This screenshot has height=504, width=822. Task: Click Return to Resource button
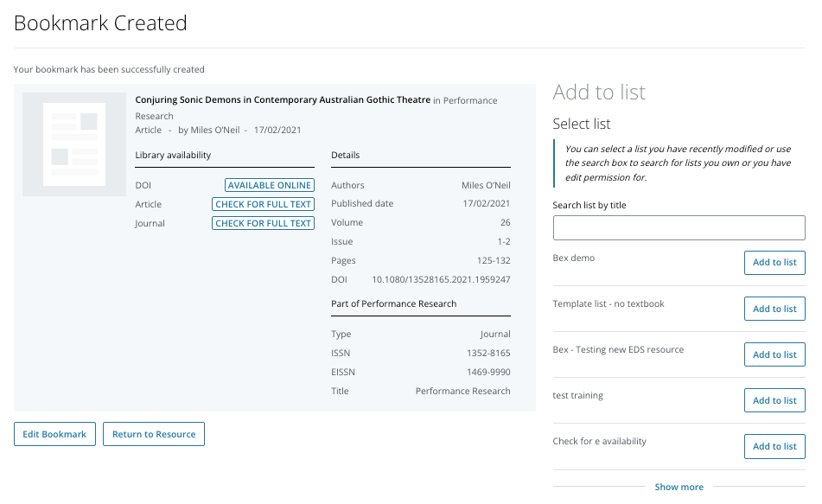point(154,434)
